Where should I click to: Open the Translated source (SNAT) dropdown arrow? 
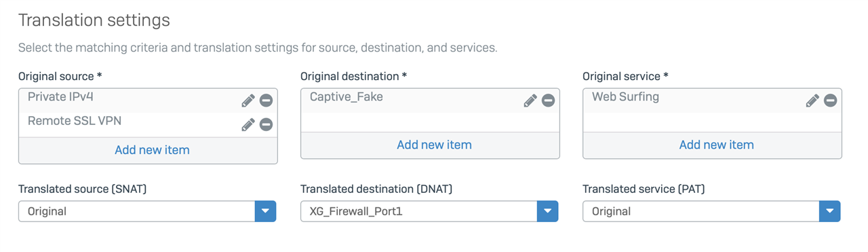[x=265, y=211]
